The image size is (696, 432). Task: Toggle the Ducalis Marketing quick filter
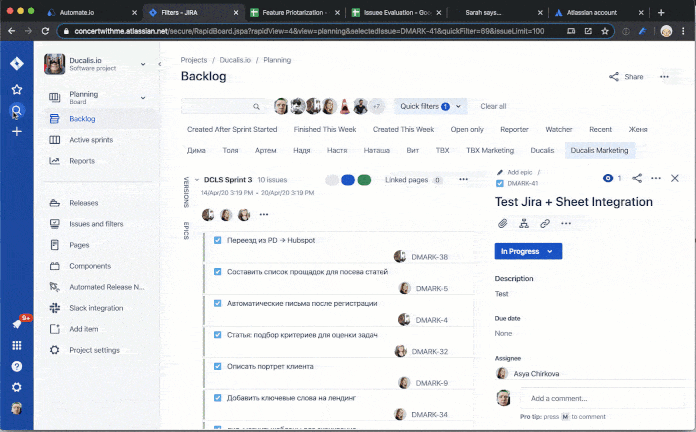[x=600, y=150]
